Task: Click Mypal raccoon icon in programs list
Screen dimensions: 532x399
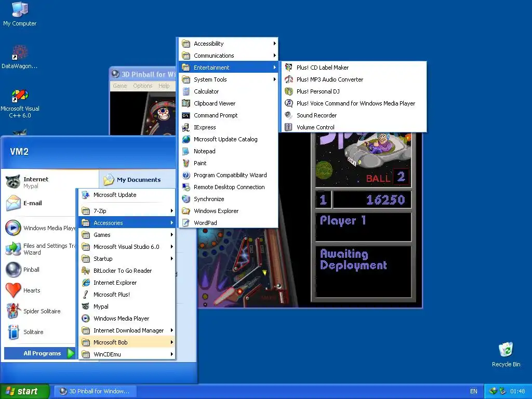Action: tap(86, 307)
